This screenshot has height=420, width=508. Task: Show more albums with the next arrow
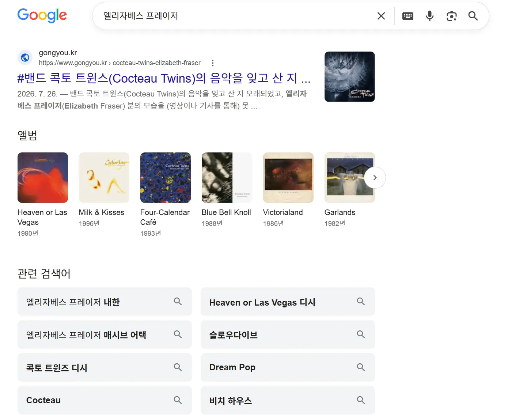(375, 178)
